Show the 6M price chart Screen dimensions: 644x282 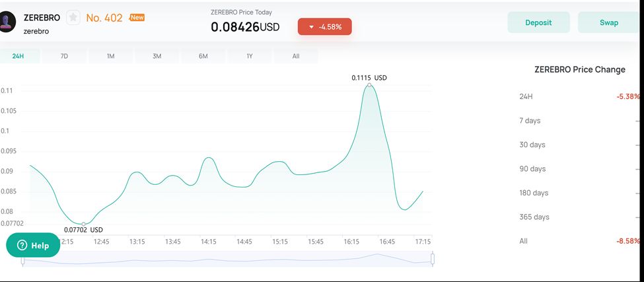[x=203, y=56]
